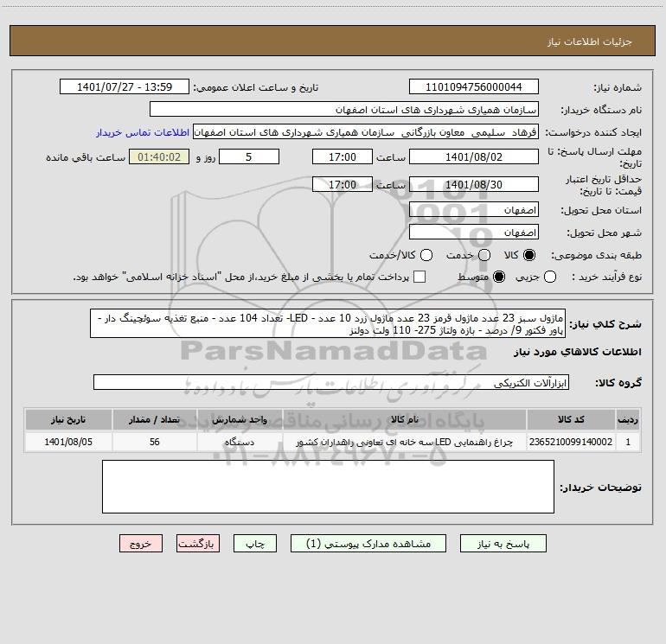
Task: Click the چراغ راهنمایی LED product name cell
Action: tap(405, 442)
